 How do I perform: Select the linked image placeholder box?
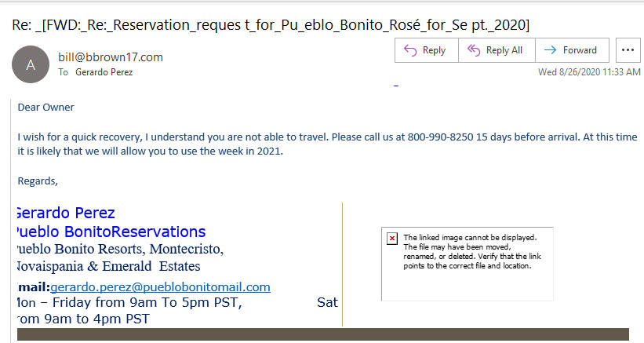click(468, 264)
